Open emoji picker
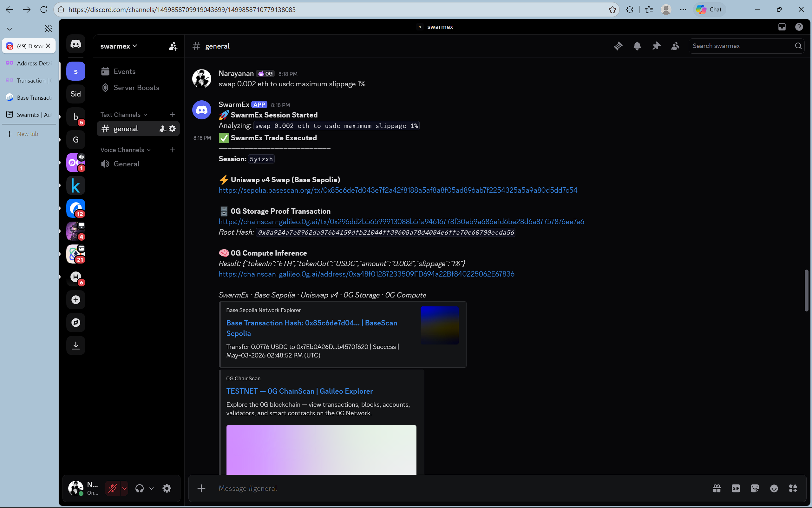The image size is (812, 508). tap(774, 488)
